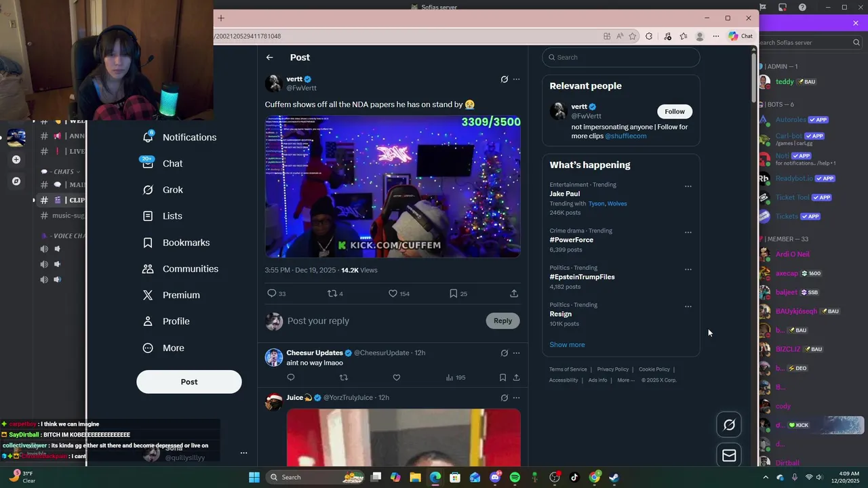Repost Cheesur Updates comment

click(x=343, y=378)
